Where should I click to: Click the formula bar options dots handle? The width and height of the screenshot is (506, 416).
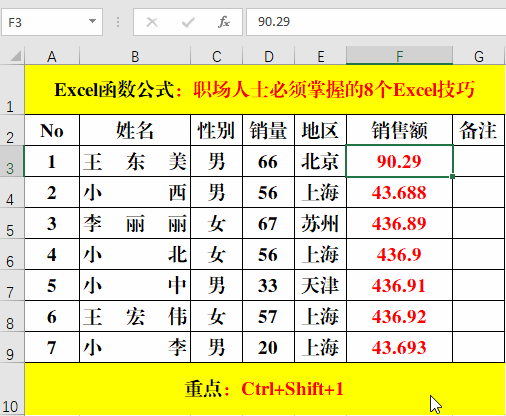[x=118, y=22]
